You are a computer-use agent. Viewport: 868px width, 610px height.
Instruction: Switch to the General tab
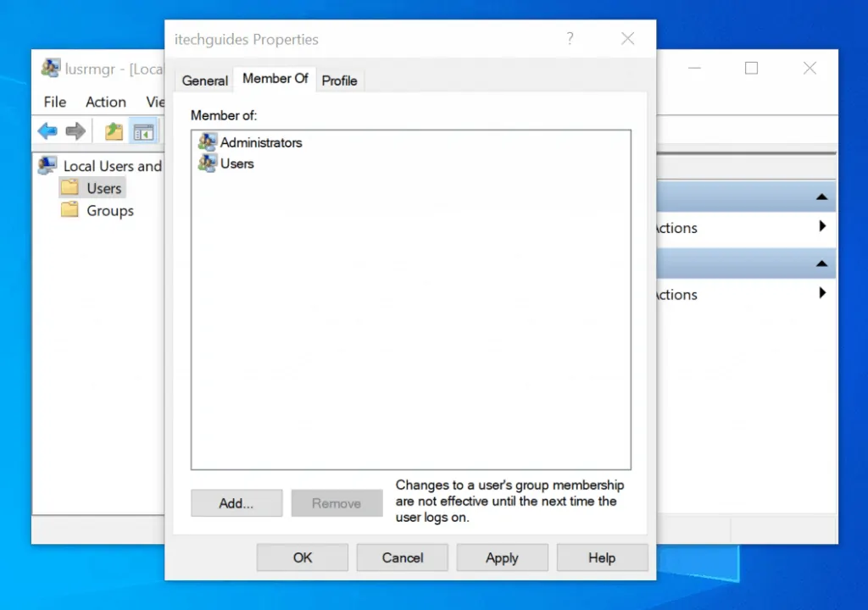(x=205, y=80)
